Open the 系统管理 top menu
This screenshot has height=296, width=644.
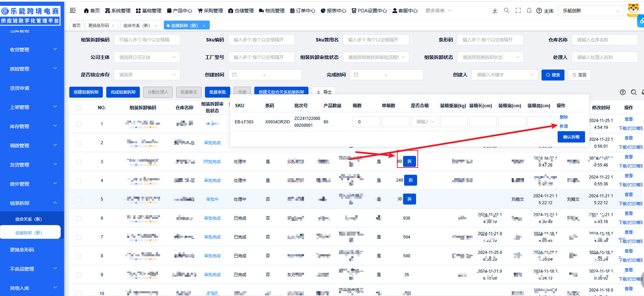pyautogui.click(x=118, y=11)
